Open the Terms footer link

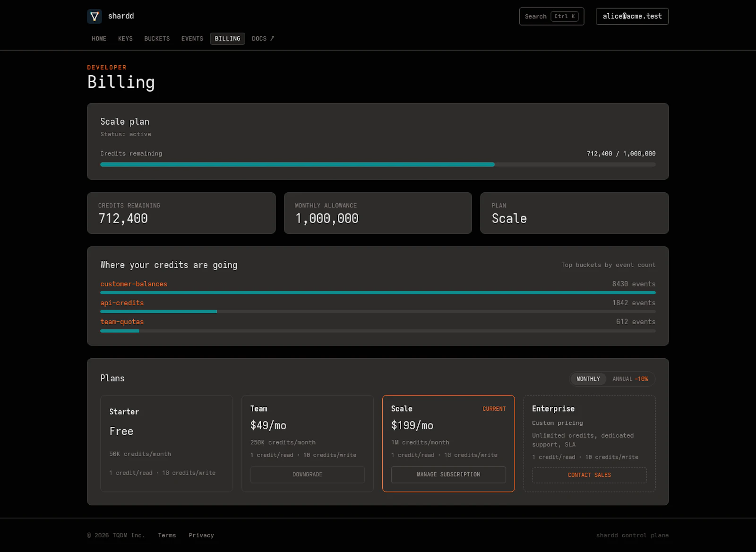click(167, 535)
